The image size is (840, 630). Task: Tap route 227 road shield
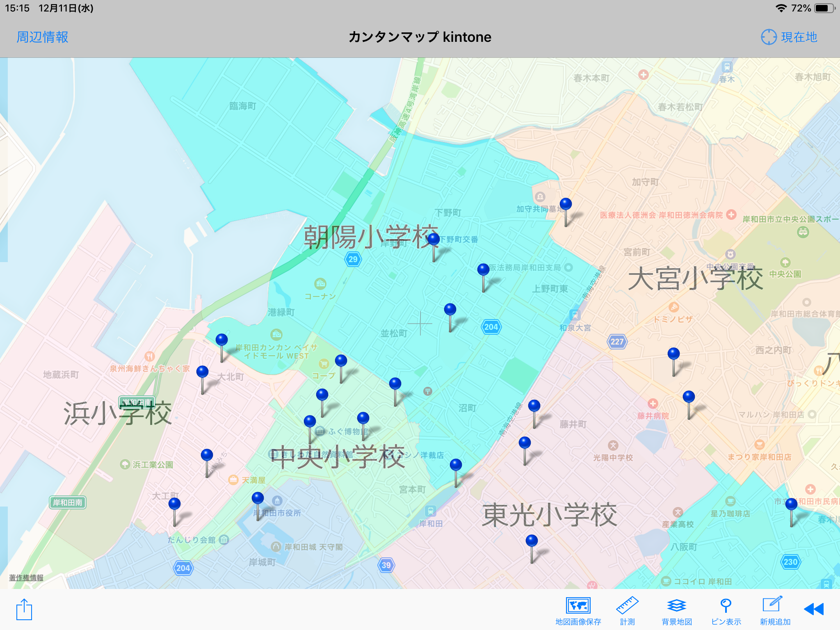click(617, 341)
